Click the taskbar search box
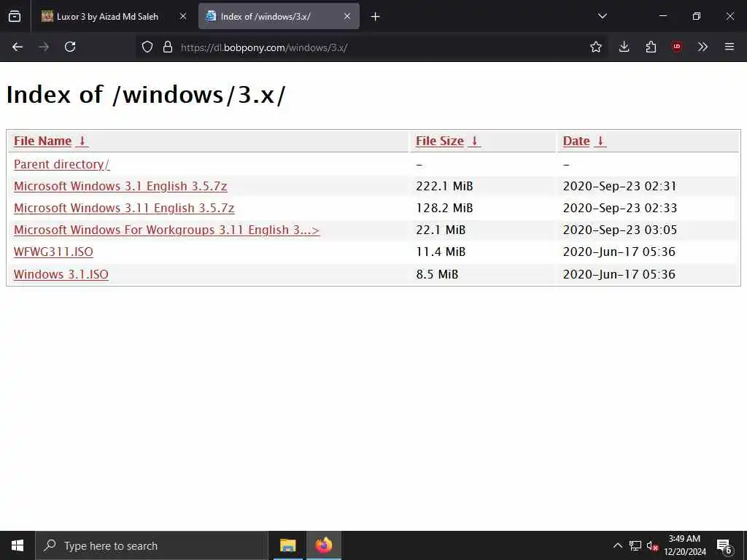This screenshot has height=560, width=747. point(152,545)
